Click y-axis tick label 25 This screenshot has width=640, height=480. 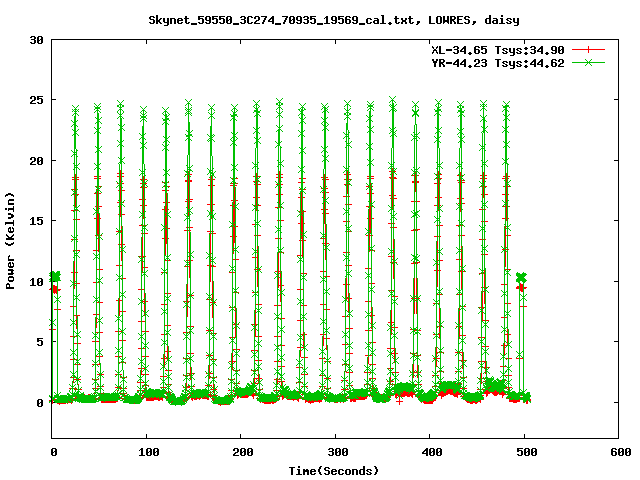tap(36, 100)
